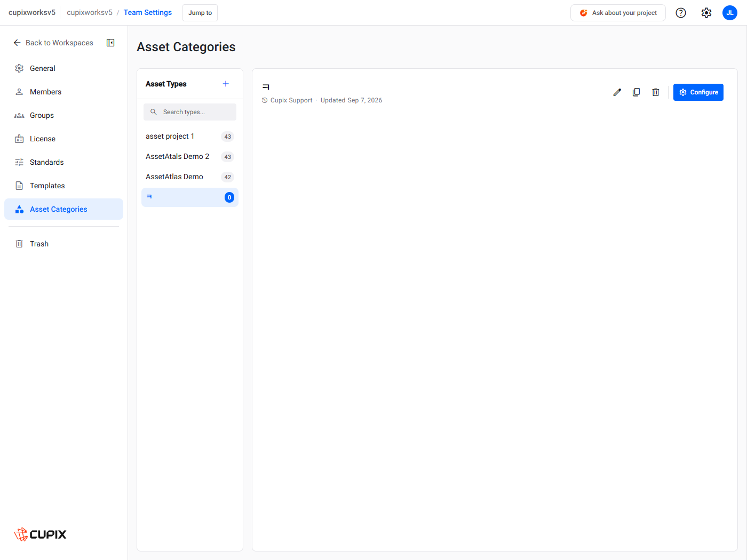The width and height of the screenshot is (747, 560).
Task: Click the Configure button
Action: 698,92
